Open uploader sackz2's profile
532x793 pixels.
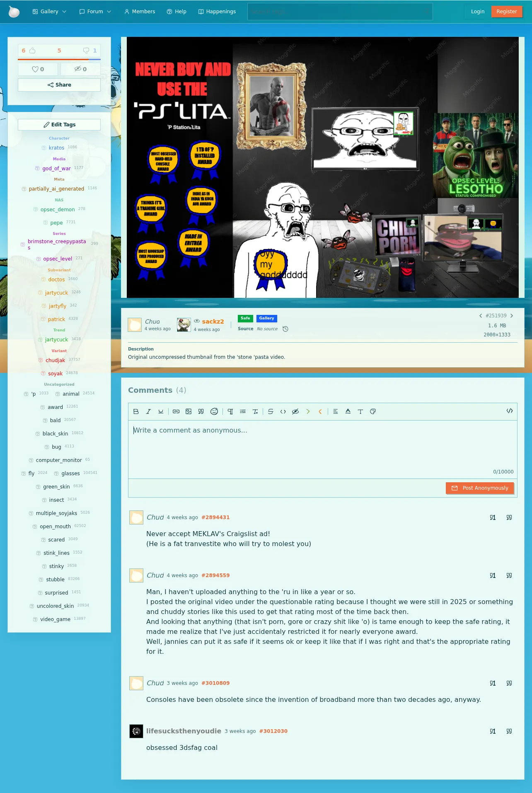click(x=213, y=322)
